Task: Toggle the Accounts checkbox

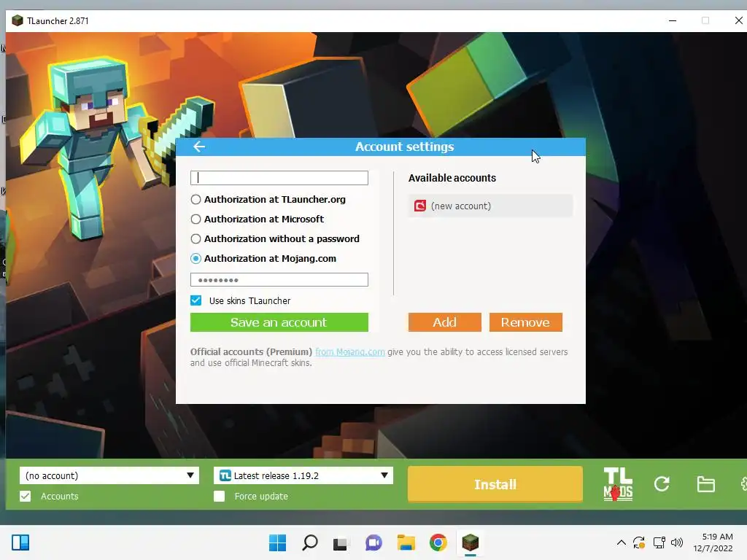Action: click(x=26, y=496)
